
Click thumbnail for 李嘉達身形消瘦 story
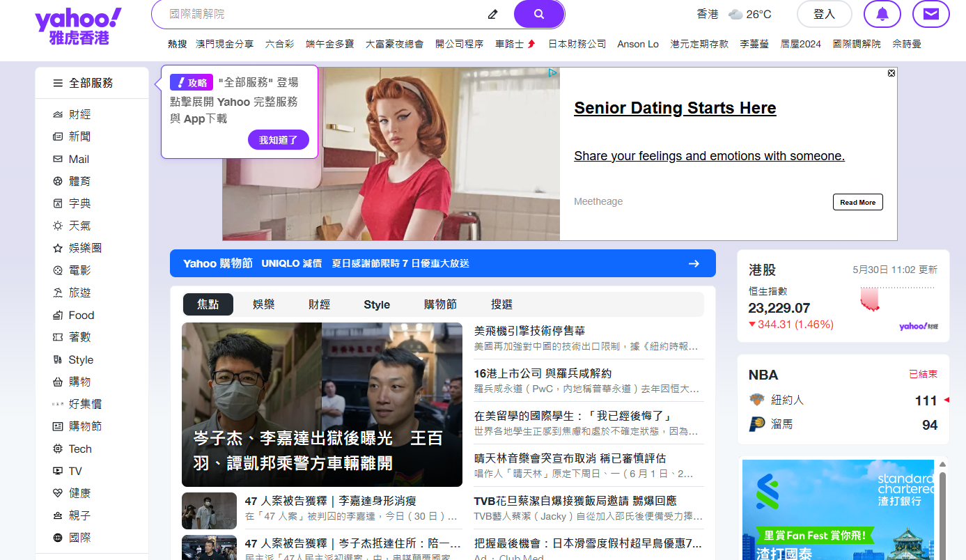pyautogui.click(x=209, y=511)
